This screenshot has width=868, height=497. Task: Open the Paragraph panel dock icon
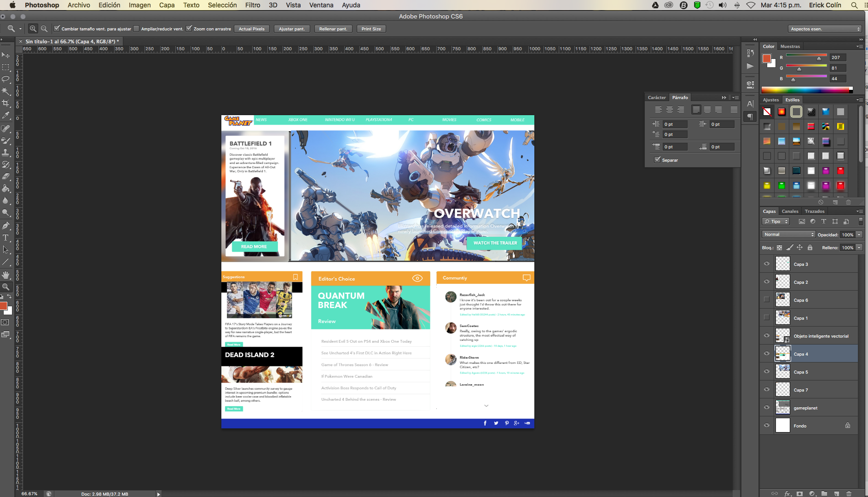pos(750,117)
